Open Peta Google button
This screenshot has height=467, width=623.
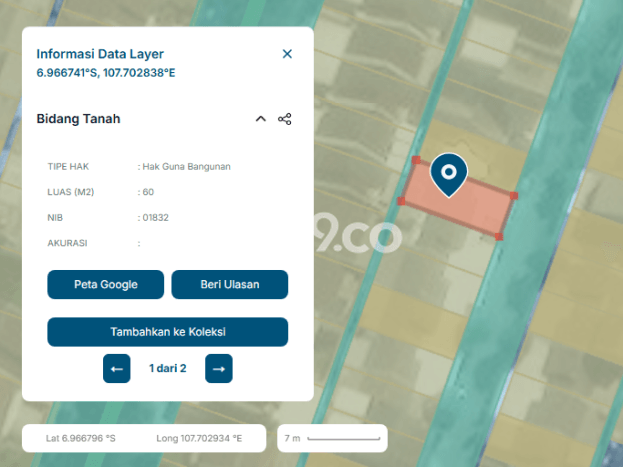pyautogui.click(x=106, y=285)
